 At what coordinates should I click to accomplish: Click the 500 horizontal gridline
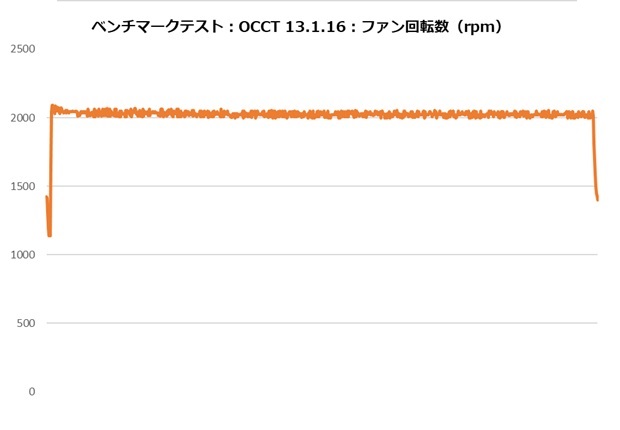[320, 323]
